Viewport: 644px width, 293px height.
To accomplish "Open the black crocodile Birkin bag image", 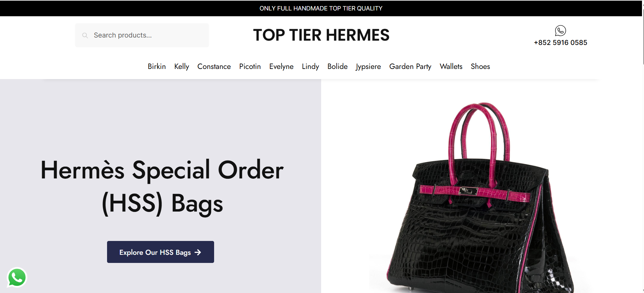I will 480,198.
